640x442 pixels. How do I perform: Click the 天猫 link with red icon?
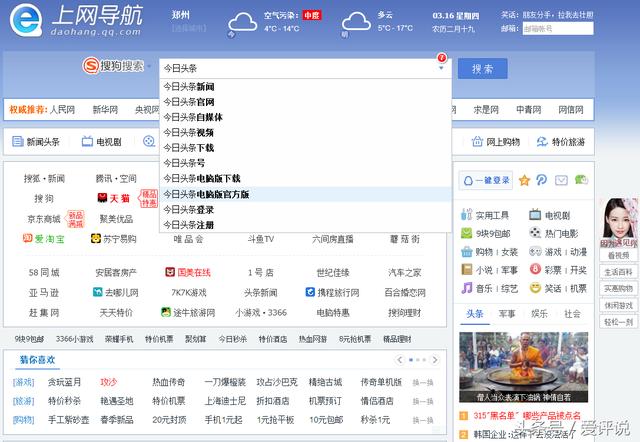click(x=113, y=198)
